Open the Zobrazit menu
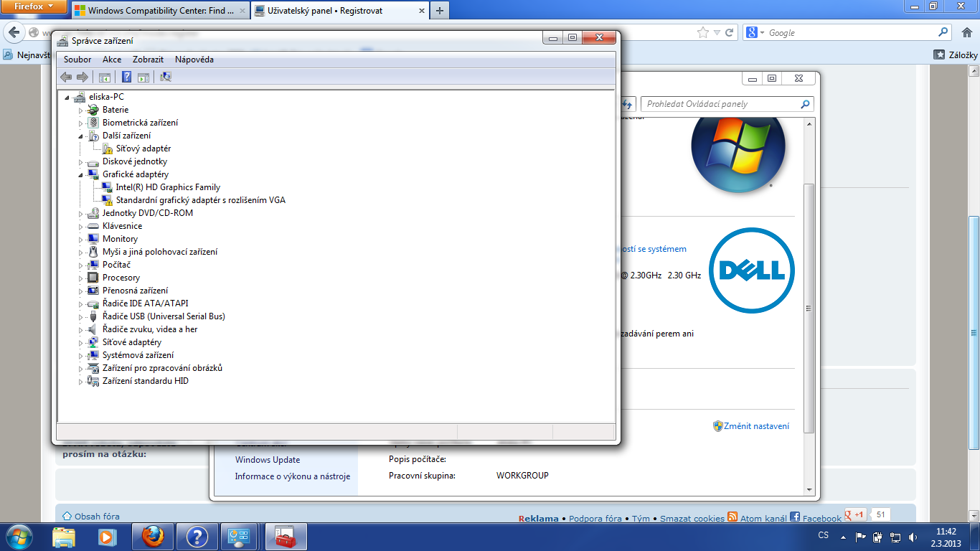The width and height of the screenshot is (980, 551). 148,60
